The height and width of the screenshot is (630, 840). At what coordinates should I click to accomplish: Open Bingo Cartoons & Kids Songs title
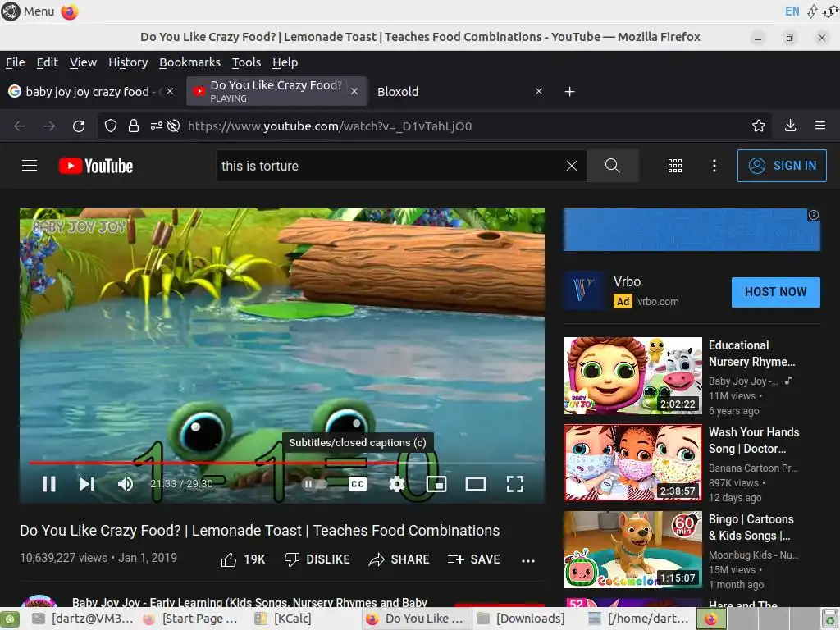751,527
